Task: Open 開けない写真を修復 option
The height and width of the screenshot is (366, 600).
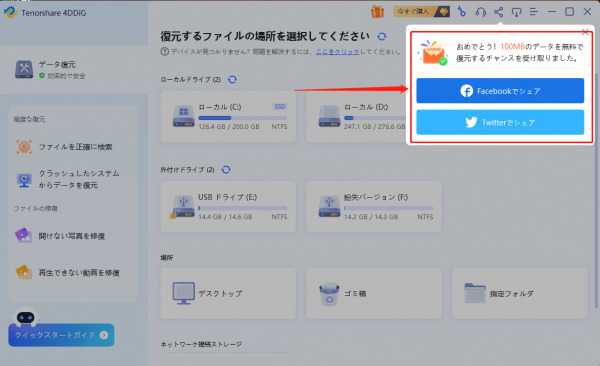Action: coord(73,236)
